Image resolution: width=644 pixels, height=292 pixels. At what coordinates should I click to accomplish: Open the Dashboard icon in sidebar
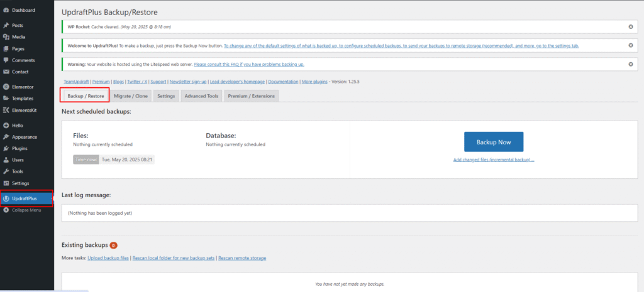pos(6,10)
